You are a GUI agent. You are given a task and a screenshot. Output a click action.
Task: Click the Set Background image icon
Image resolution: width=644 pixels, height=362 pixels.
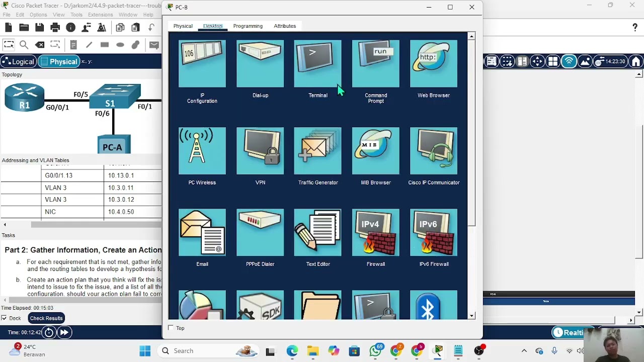pos(585,61)
